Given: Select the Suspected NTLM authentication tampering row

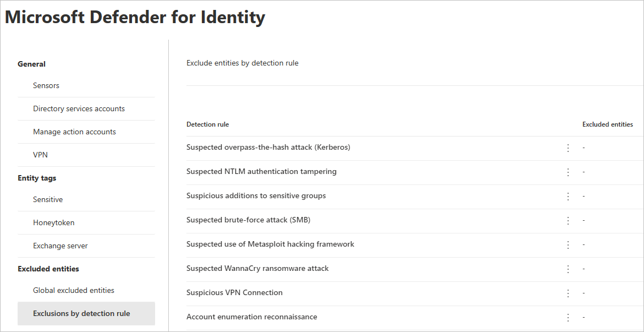Looking at the screenshot, I should pyautogui.click(x=330, y=172).
